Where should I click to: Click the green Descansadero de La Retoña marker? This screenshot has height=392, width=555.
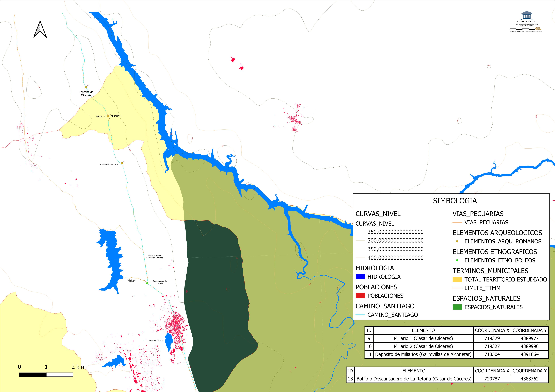click(x=147, y=283)
